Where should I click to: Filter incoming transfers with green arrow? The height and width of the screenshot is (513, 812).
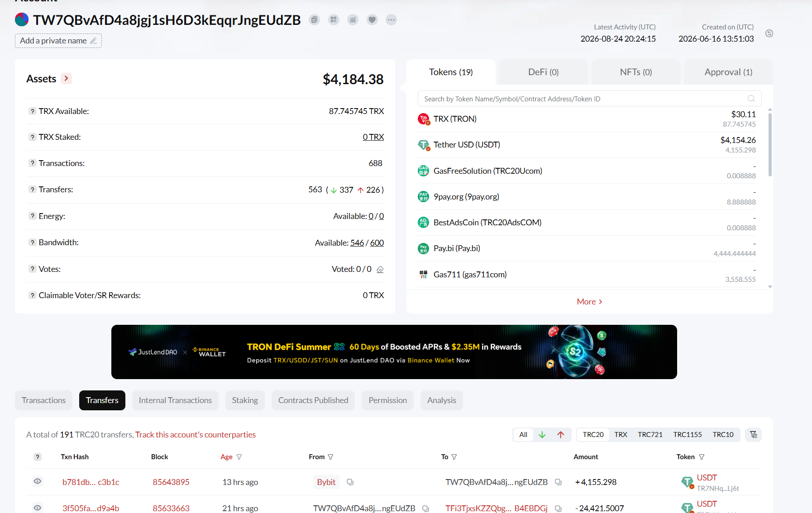pyautogui.click(x=542, y=435)
